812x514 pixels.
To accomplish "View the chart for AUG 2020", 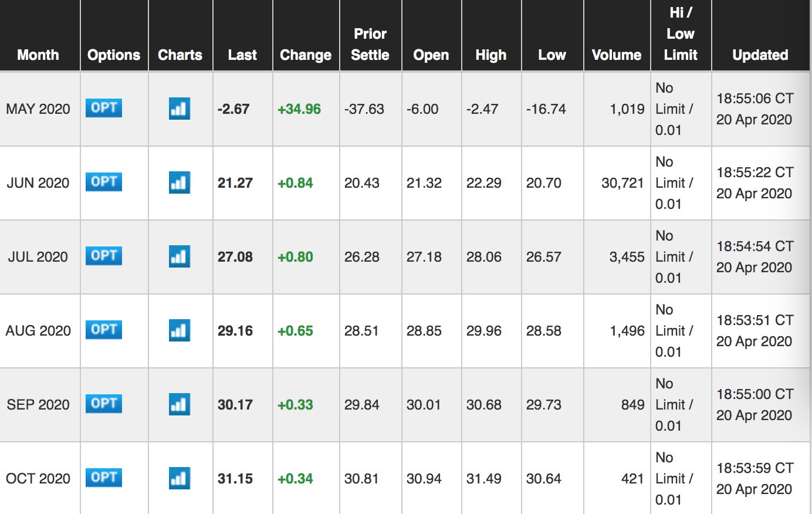I will [x=179, y=330].
